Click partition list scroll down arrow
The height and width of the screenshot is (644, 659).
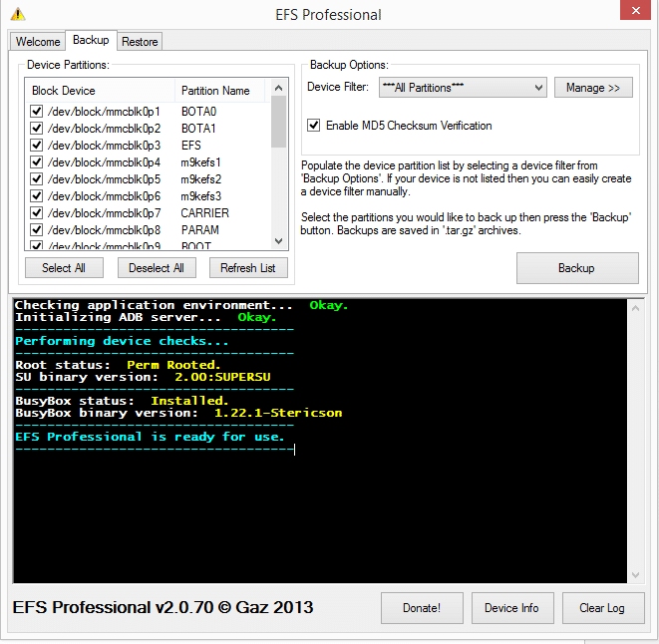(x=278, y=241)
